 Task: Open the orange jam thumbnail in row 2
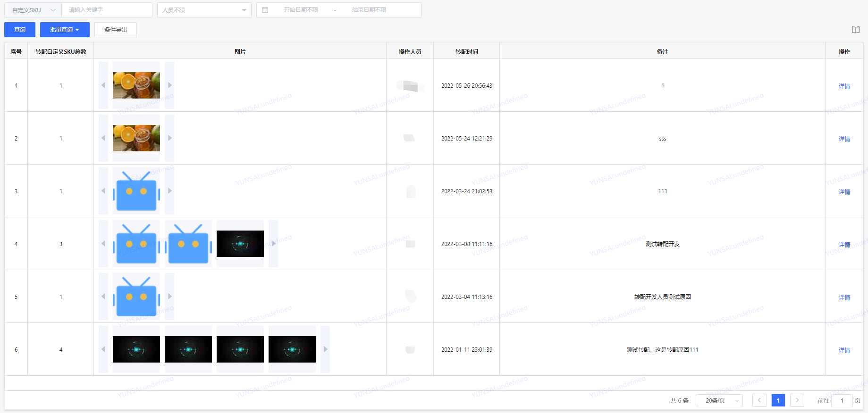pyautogui.click(x=136, y=138)
